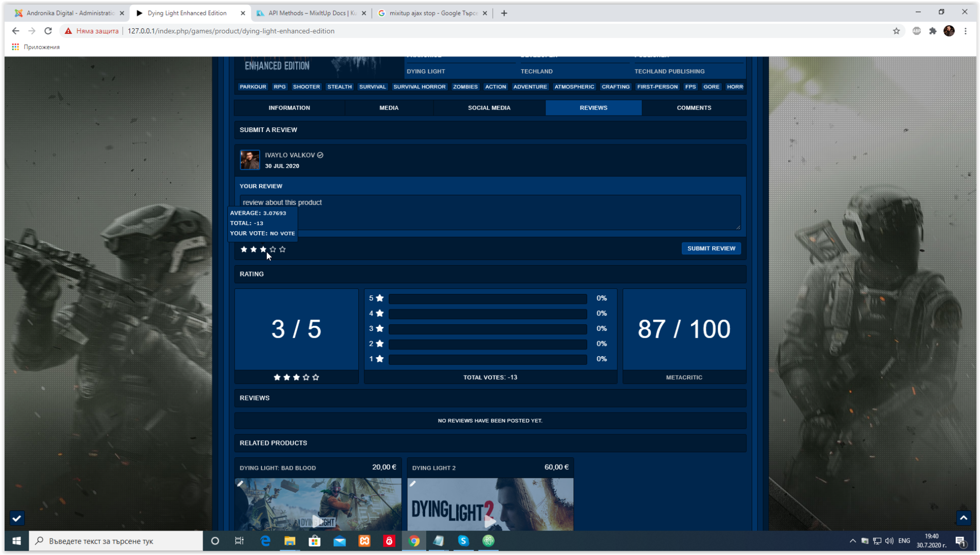Open the FIRST-PERSON tag

[658, 87]
